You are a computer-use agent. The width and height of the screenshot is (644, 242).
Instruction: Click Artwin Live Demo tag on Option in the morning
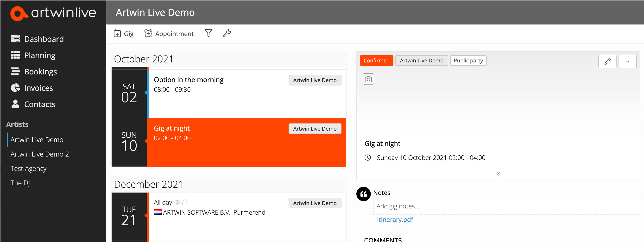pos(315,80)
